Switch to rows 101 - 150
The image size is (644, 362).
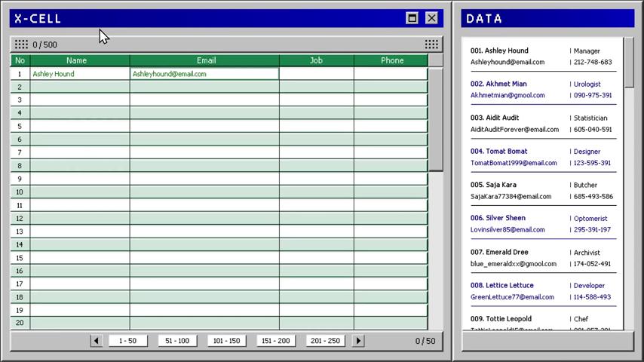pyautogui.click(x=226, y=341)
